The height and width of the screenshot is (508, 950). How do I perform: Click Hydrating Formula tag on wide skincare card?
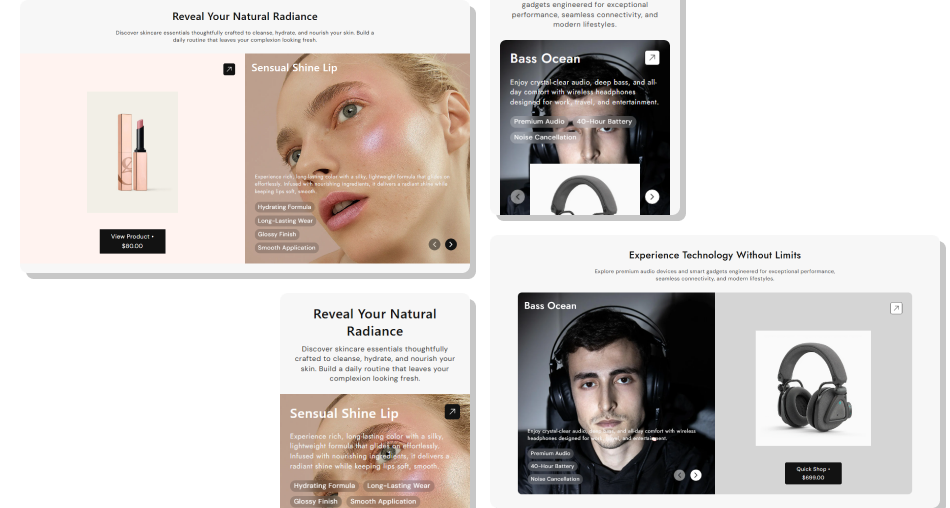tap(284, 207)
